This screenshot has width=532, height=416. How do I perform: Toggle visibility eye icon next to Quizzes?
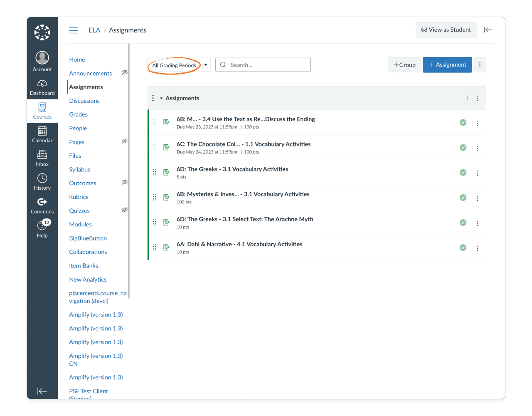click(x=124, y=210)
